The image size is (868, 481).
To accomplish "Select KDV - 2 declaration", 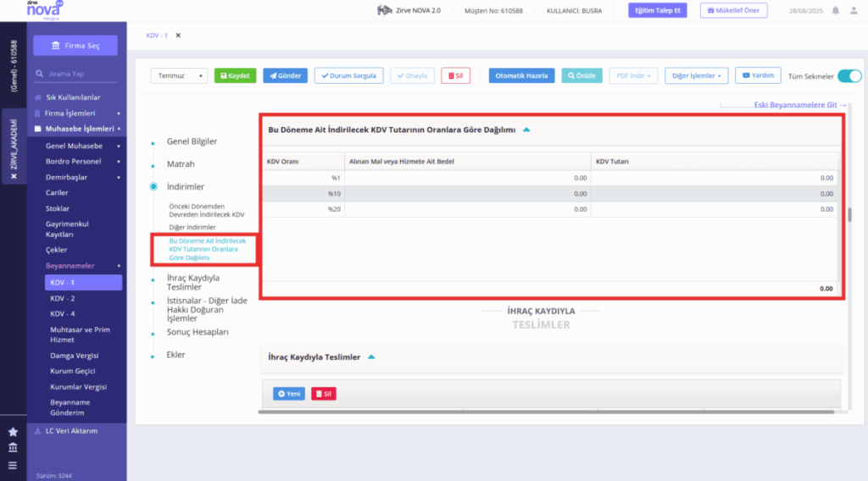I will [x=63, y=299].
